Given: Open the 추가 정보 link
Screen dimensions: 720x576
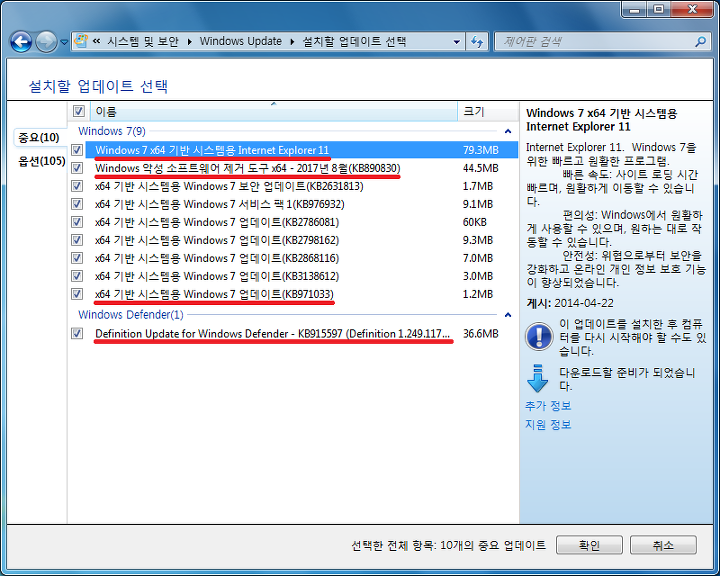Looking at the screenshot, I should coord(548,406).
